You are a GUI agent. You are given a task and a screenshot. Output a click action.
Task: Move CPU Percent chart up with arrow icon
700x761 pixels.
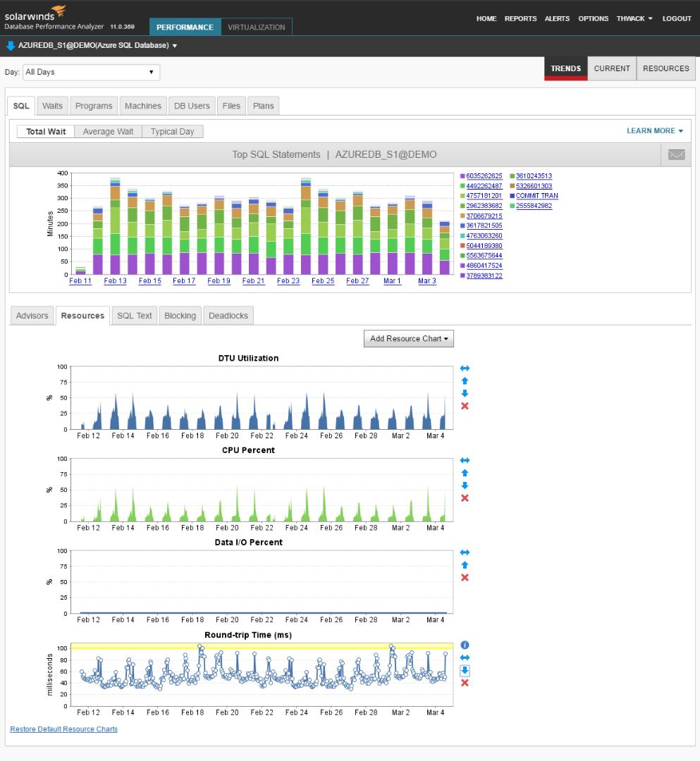click(x=465, y=473)
